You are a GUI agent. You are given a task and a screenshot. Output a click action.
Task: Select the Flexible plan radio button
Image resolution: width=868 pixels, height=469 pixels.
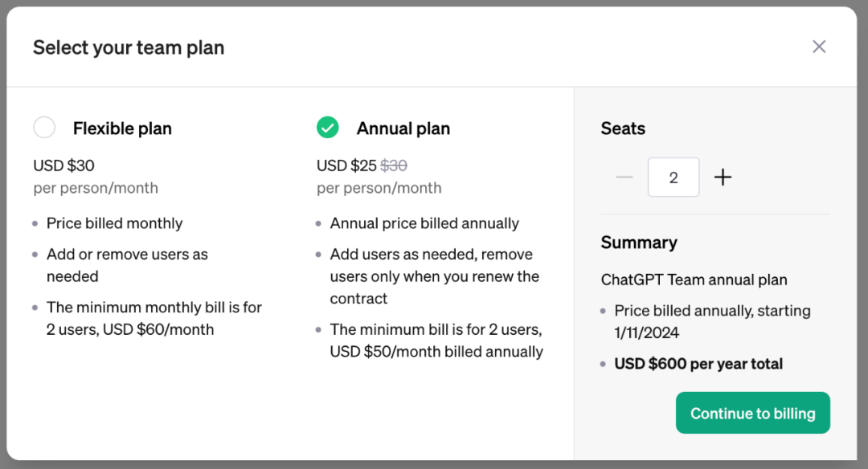(44, 128)
